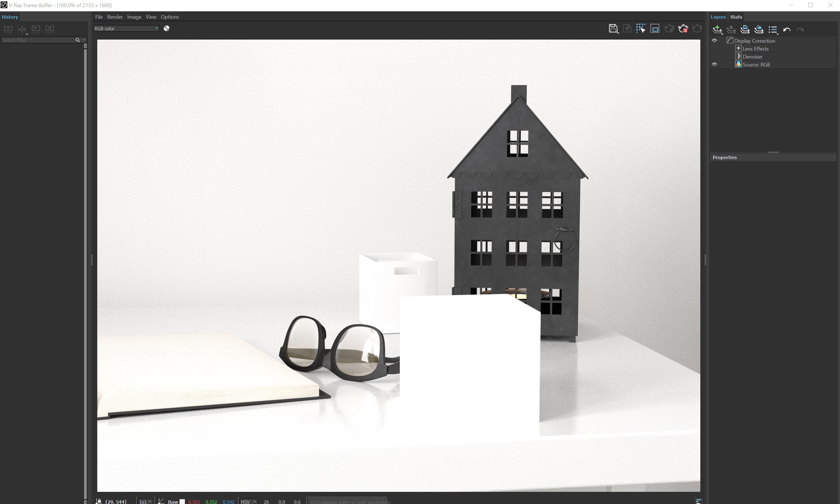Toggle the status bar log icon
This screenshot has height=504, width=840.
(x=698, y=501)
